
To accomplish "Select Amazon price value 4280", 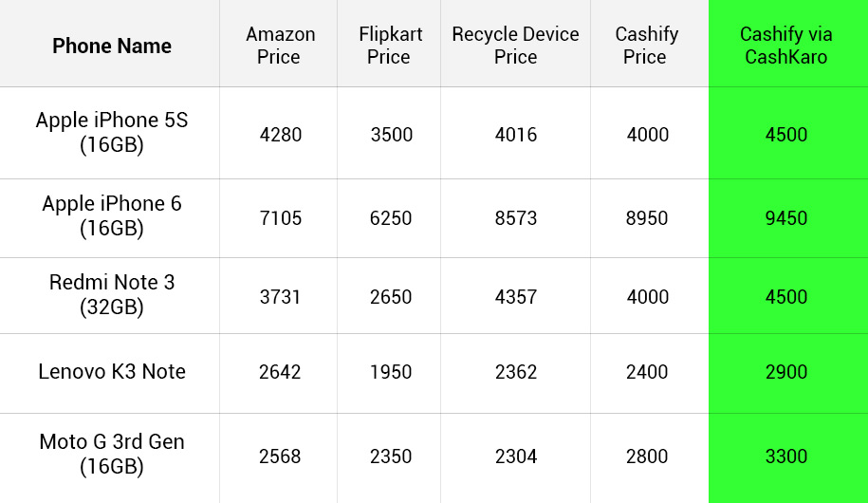I will pyautogui.click(x=281, y=135).
